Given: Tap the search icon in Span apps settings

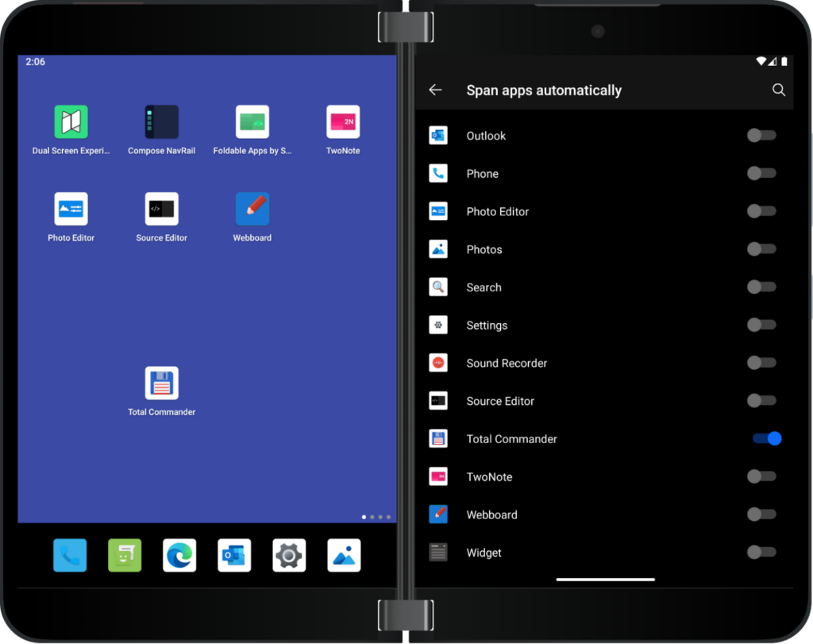Looking at the screenshot, I should tap(779, 90).
